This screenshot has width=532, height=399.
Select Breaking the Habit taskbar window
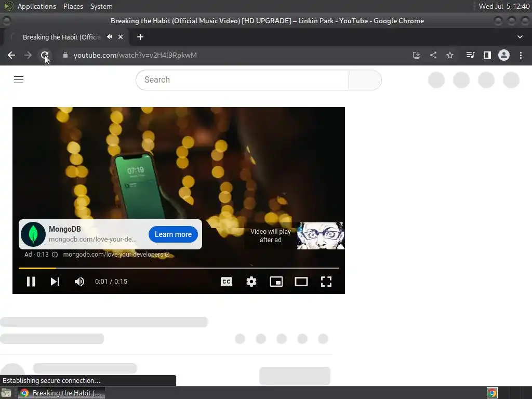pos(61,393)
